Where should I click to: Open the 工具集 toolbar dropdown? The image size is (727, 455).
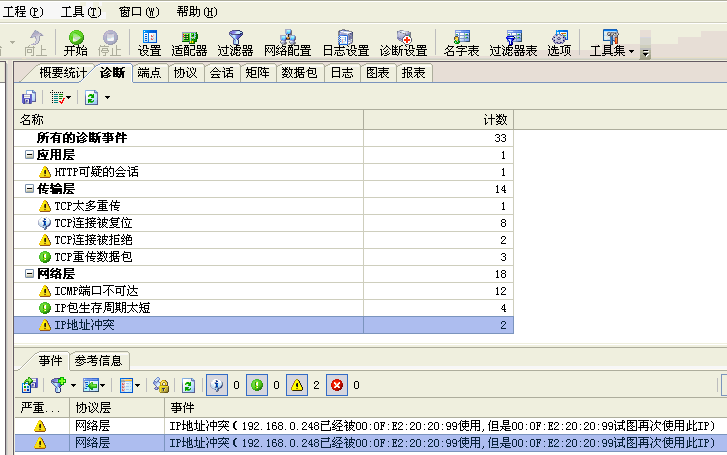point(613,43)
